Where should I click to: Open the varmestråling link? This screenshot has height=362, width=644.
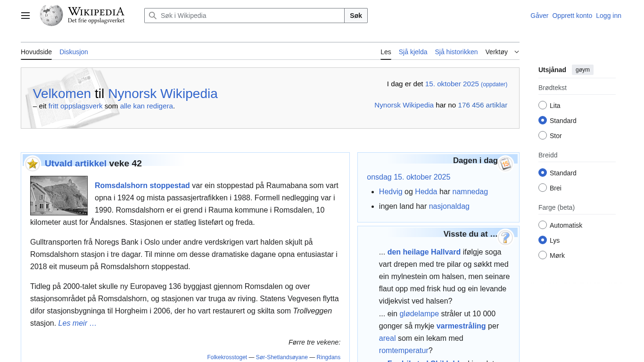[x=461, y=326]
